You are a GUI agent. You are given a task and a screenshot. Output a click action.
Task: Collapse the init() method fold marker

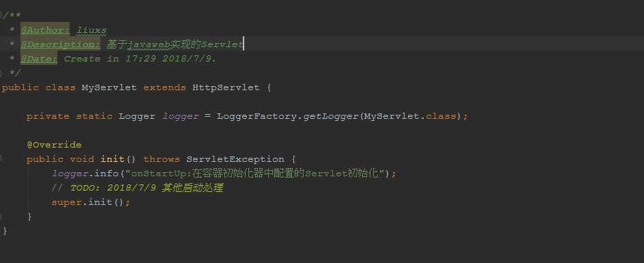pos(1,159)
